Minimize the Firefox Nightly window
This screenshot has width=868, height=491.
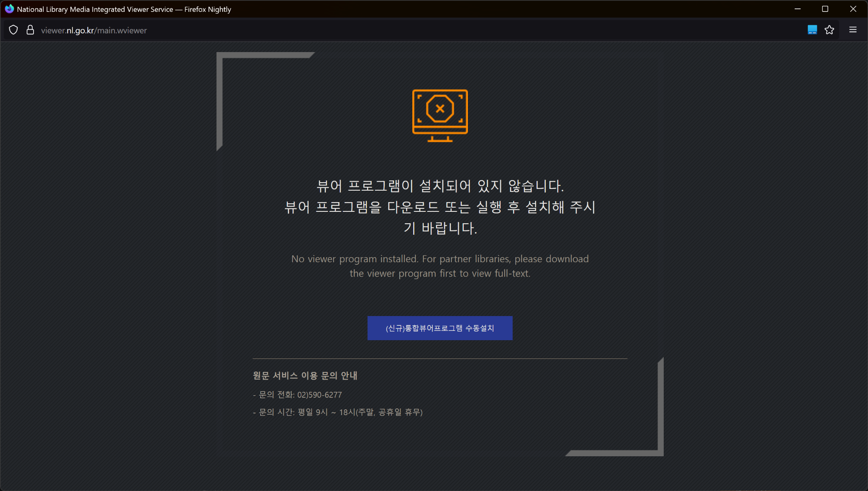(798, 9)
